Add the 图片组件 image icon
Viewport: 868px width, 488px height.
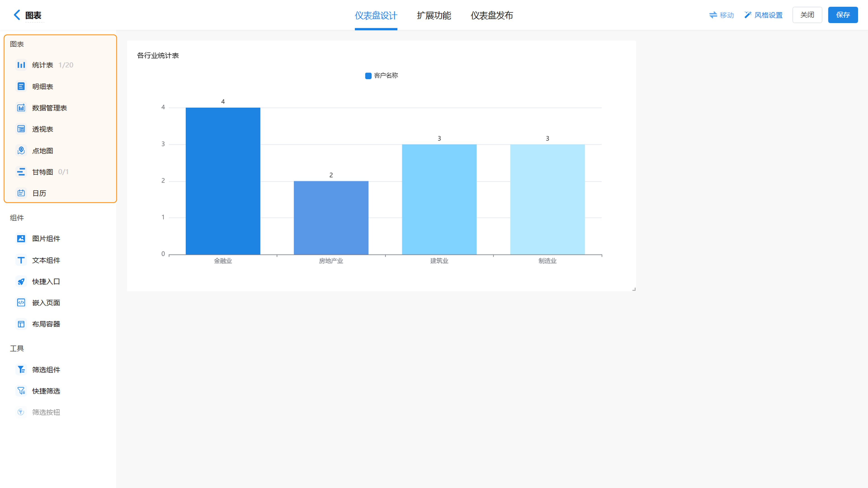[x=21, y=239]
